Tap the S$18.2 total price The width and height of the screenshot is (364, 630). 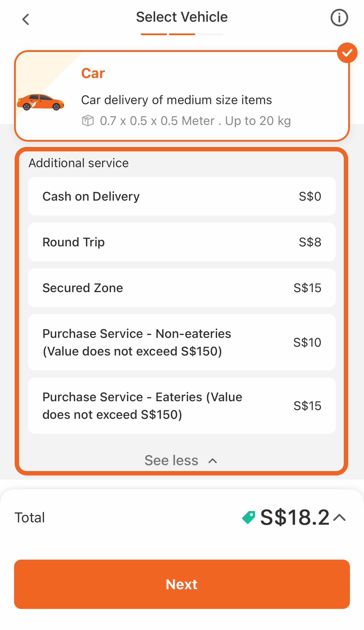pos(295,517)
